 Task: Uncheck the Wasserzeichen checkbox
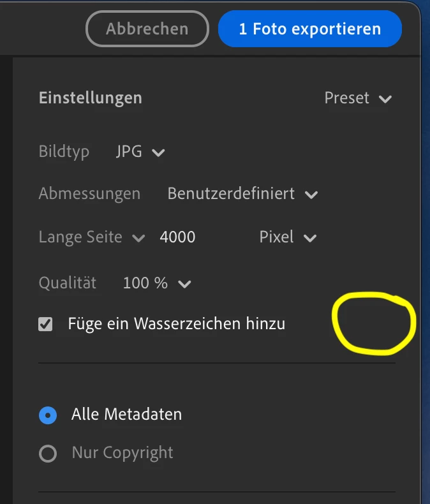tap(45, 324)
